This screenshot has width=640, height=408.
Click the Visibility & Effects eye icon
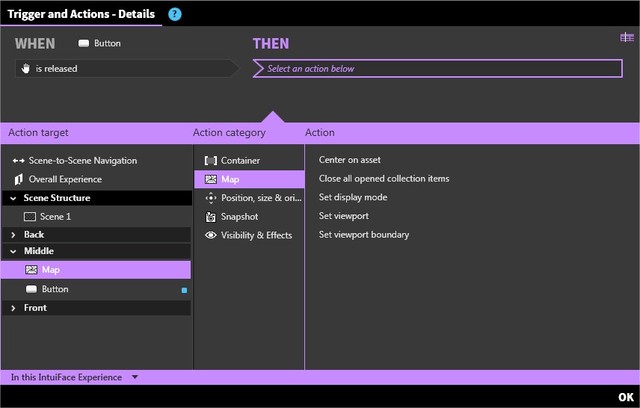coord(211,235)
